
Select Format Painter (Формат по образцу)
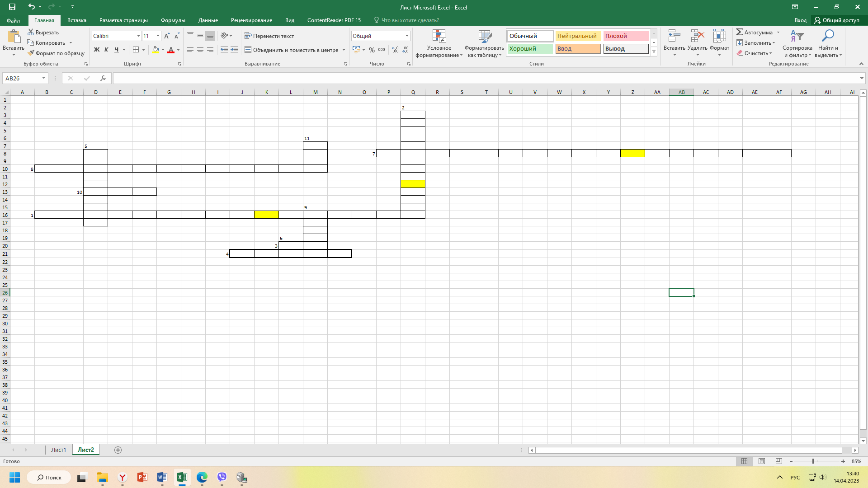[56, 53]
